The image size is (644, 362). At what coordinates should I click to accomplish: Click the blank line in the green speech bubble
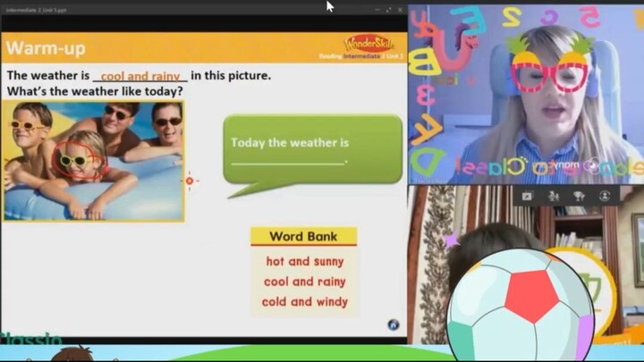point(289,163)
